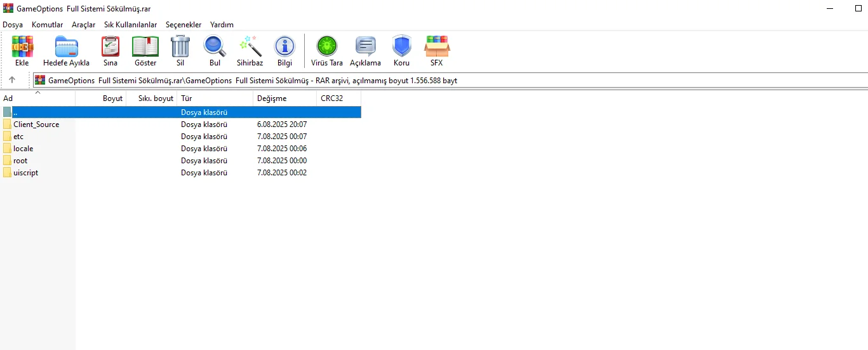Click the Koru protect archive shield
This screenshot has height=350, width=868.
coord(401,46)
